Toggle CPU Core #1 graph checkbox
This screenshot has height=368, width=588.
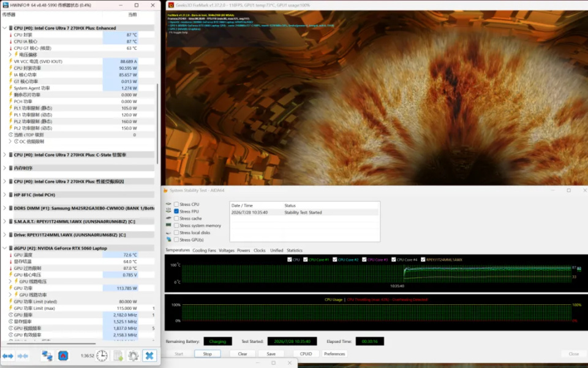(x=305, y=259)
